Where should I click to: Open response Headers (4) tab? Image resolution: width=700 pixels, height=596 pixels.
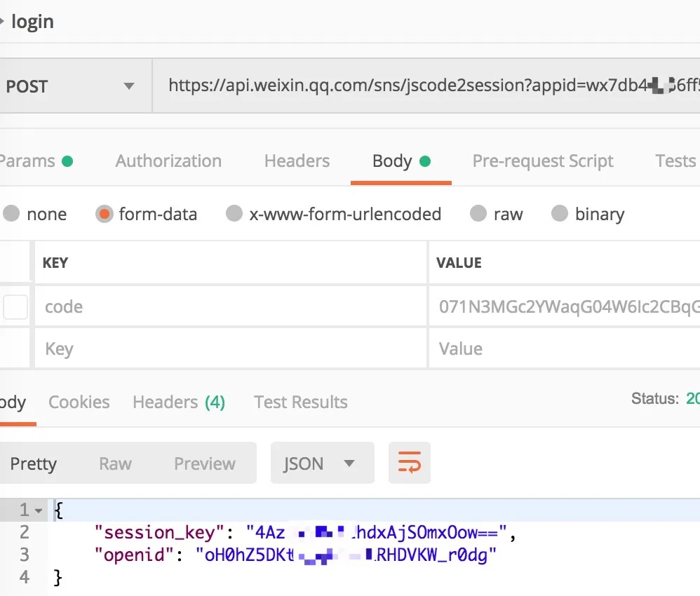click(x=179, y=402)
